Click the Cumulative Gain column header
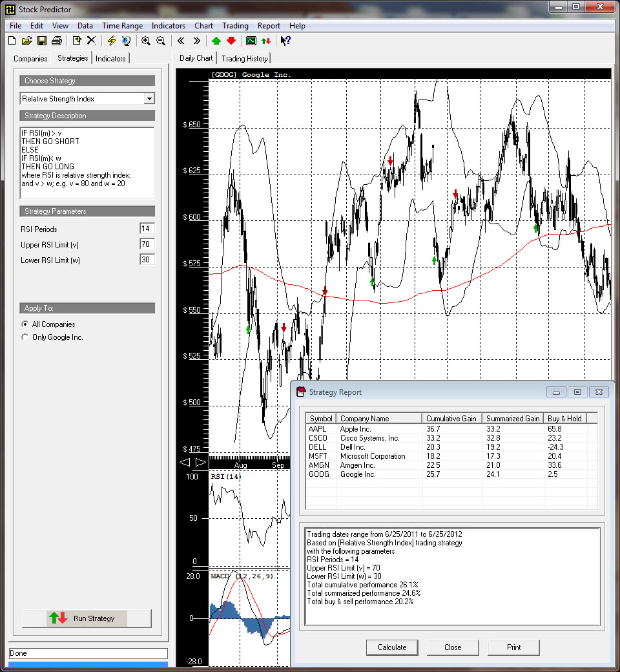Screen dimensions: 620x672 (451, 418)
